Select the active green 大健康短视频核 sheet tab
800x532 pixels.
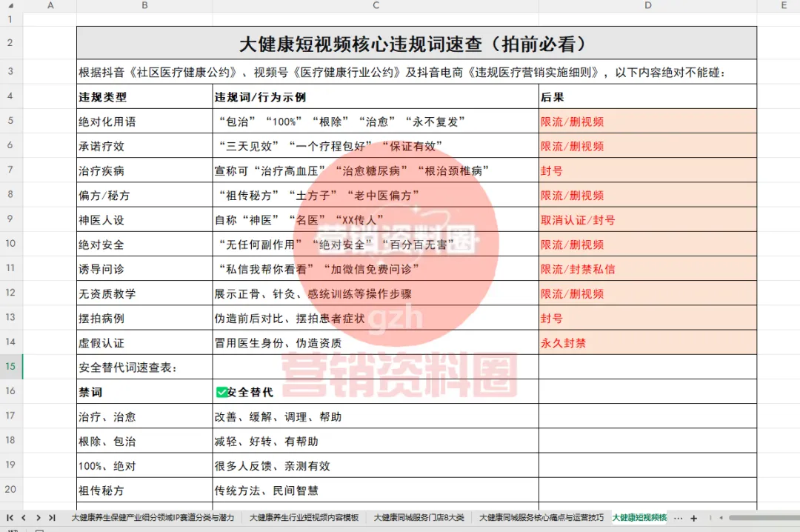pyautogui.click(x=639, y=518)
